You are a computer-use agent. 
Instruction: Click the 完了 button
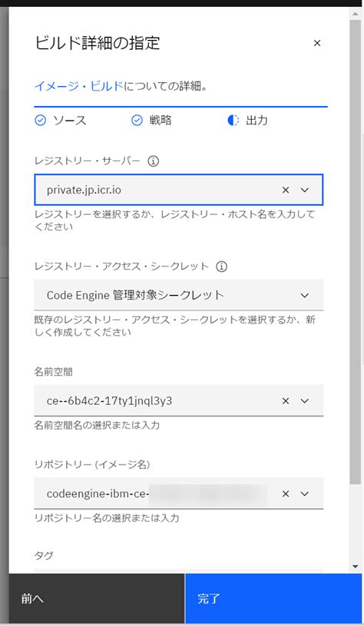pyautogui.click(x=273, y=598)
